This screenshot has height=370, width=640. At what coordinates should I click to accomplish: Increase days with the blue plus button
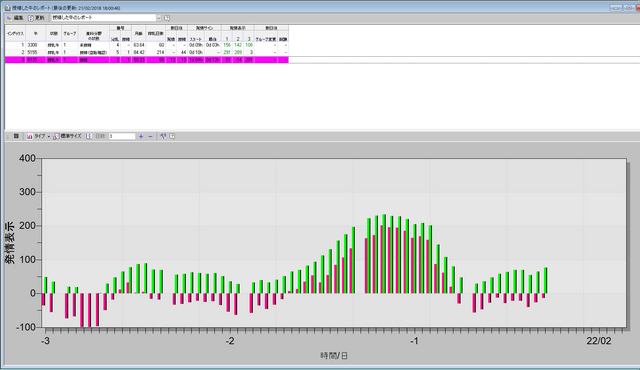coord(141,136)
